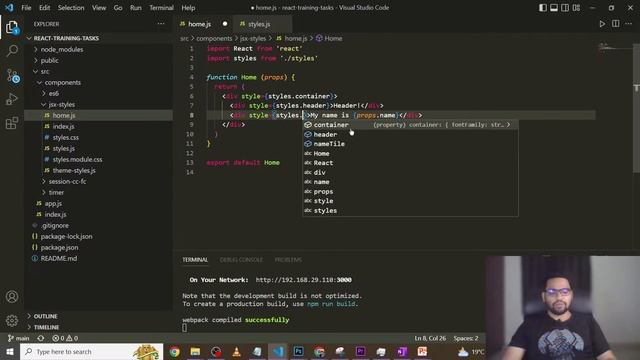Open the Accounts menu icon
The image size is (640, 360).
tap(12, 297)
